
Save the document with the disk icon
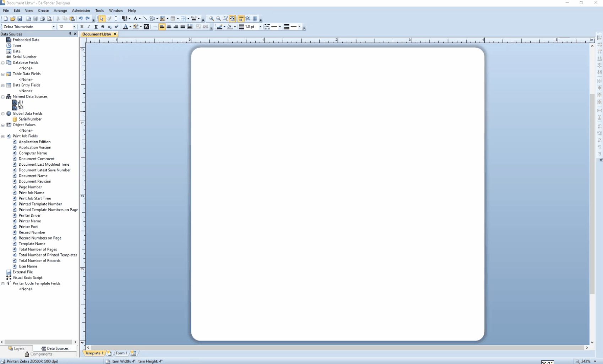tap(20, 18)
